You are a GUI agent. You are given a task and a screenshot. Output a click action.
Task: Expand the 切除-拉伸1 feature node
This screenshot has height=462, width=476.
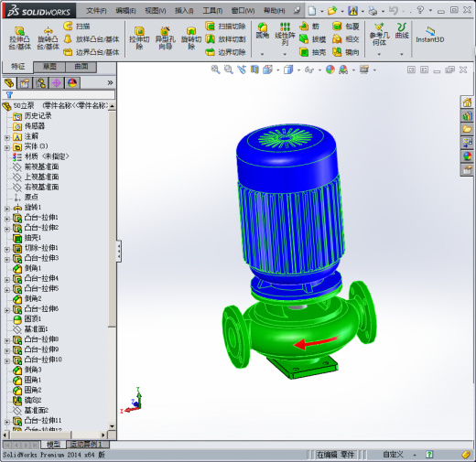point(7,249)
